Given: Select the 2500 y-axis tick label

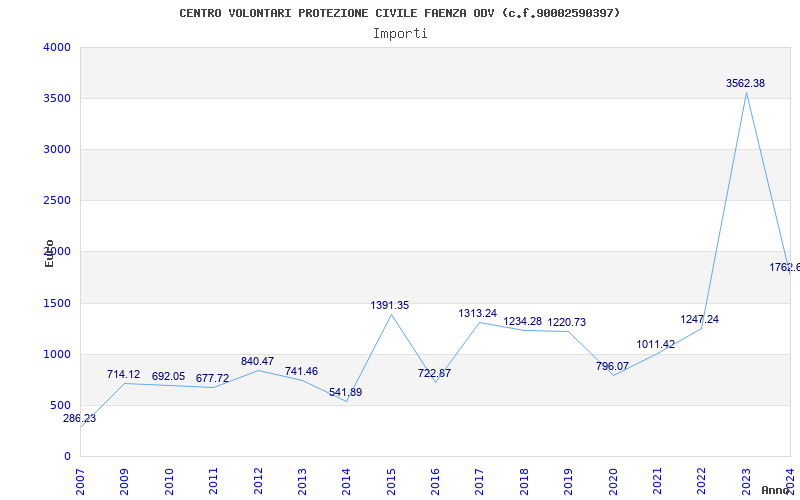Looking at the screenshot, I should coord(57,200).
